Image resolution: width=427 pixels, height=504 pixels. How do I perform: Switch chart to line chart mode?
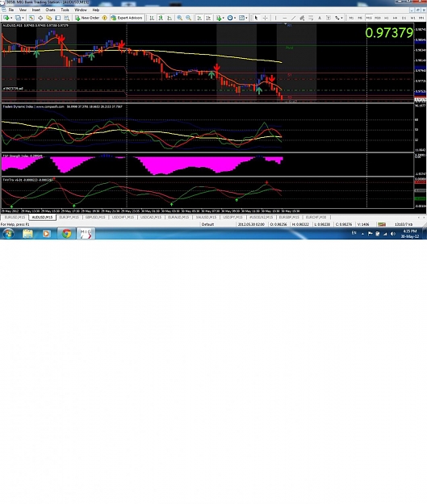point(169,18)
